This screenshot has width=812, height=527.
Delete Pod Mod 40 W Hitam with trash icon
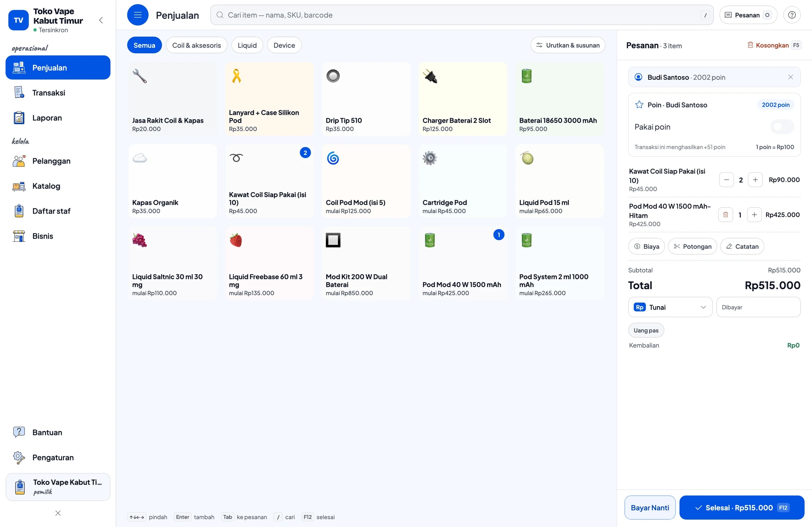click(x=725, y=215)
